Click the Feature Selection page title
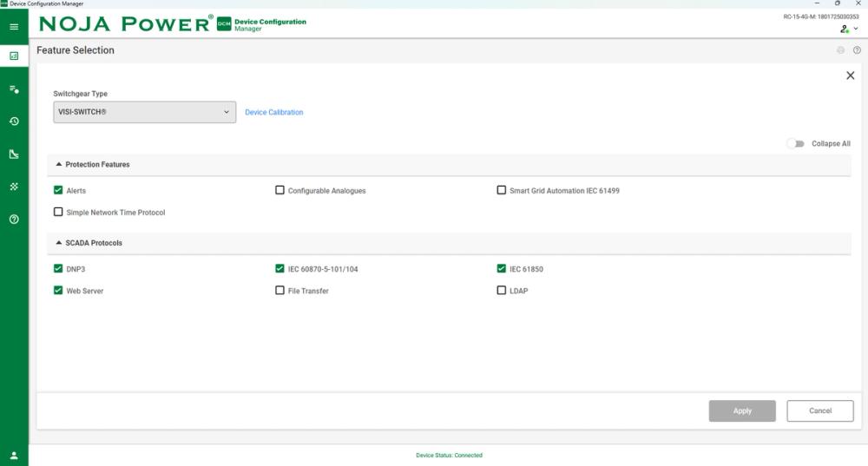868x466 pixels. (76, 50)
